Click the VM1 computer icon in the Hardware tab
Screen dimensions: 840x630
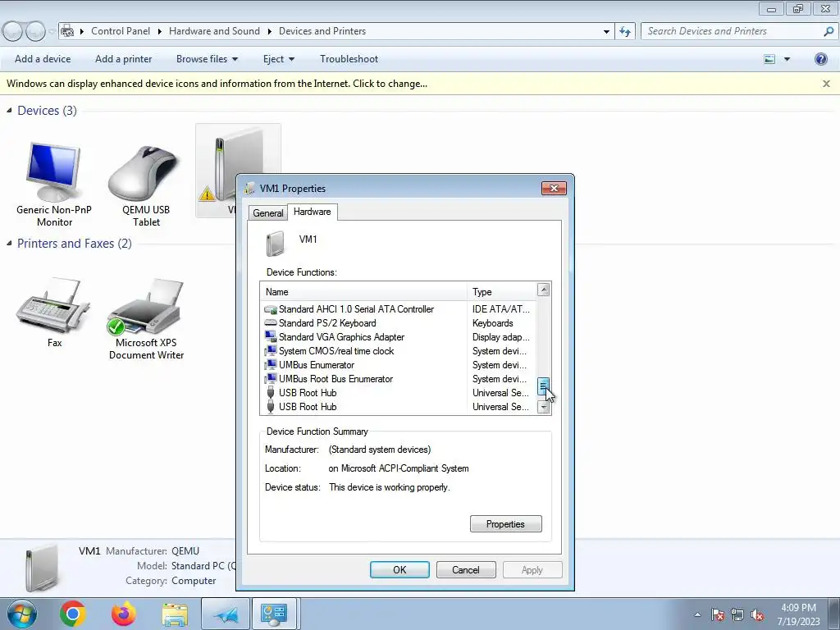(276, 244)
